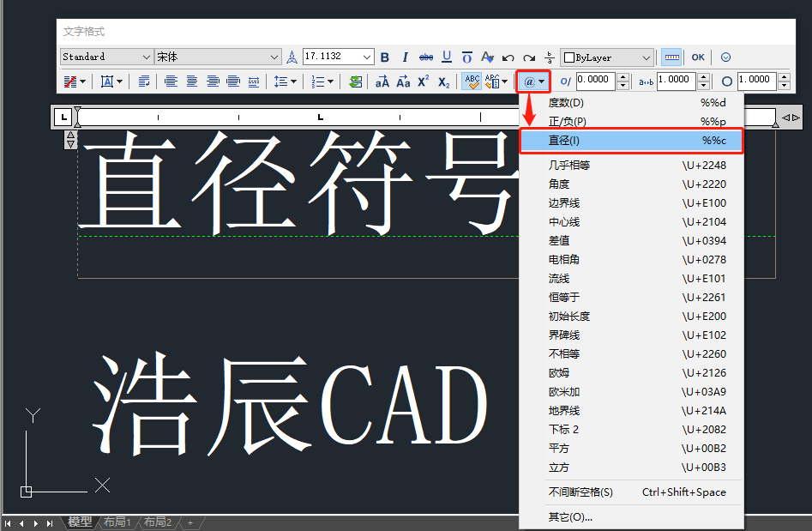Screen dimensions: 812x531
Task: Align text center
Action: (x=191, y=81)
